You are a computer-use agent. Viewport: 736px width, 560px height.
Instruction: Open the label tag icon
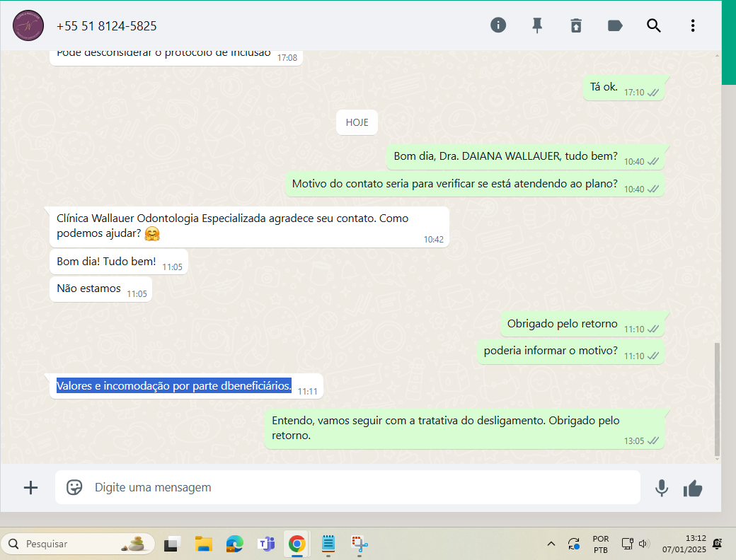(x=615, y=25)
